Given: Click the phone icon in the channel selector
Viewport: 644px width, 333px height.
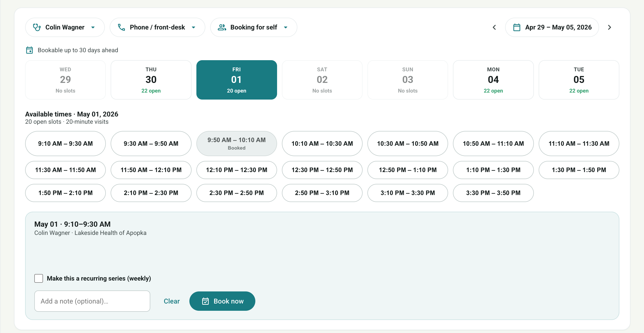Looking at the screenshot, I should click(121, 27).
